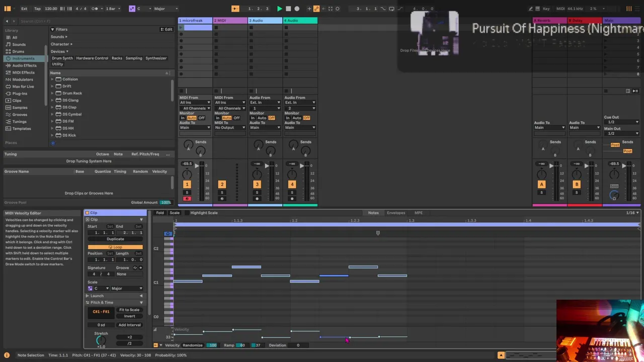
Task: Click track 3 Send A knob
Action: pyautogui.click(x=259, y=146)
